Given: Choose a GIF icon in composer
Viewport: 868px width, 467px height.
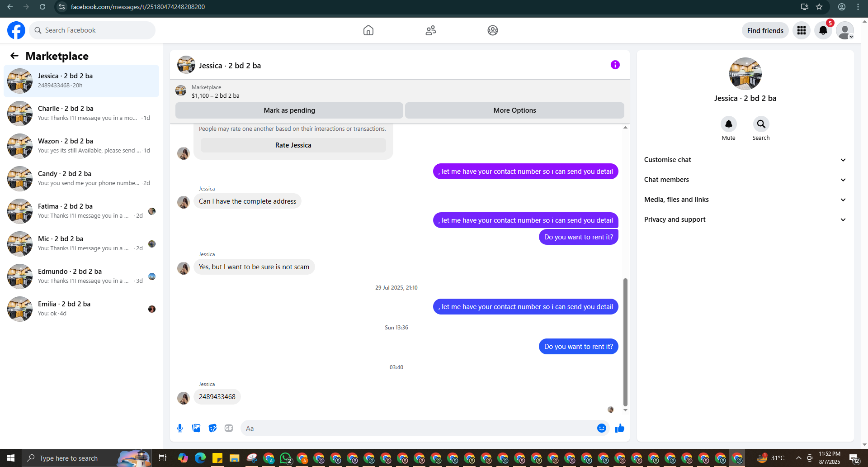Looking at the screenshot, I should click(x=229, y=428).
